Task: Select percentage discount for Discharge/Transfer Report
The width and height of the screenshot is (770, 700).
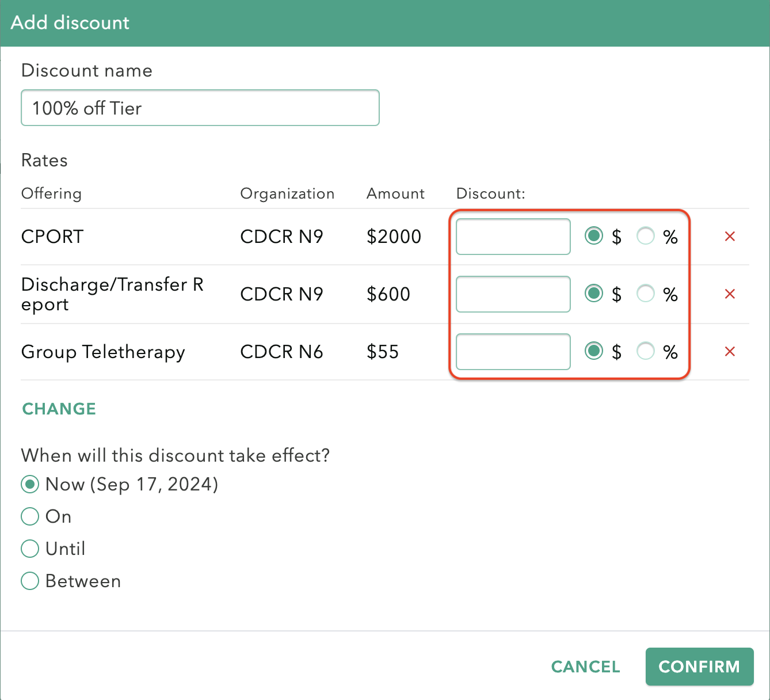Action: (646, 294)
